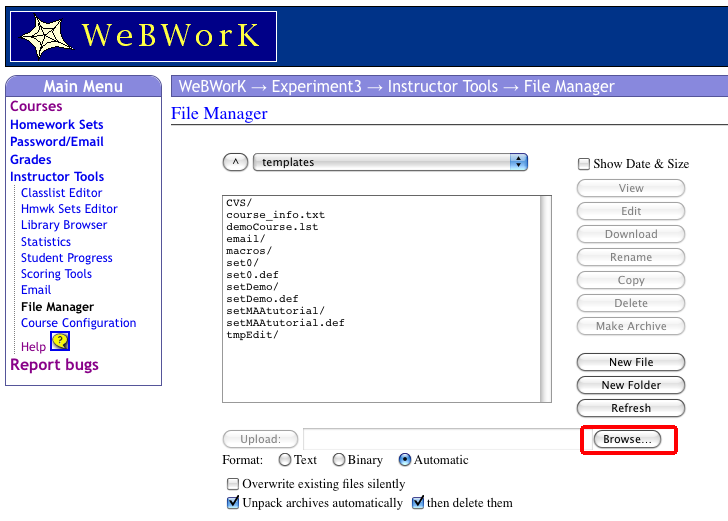Click the Copy button

tap(631, 280)
